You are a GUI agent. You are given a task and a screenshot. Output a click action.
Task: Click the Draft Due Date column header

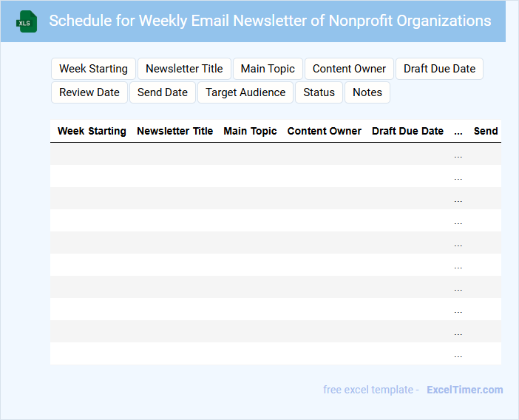tap(407, 131)
